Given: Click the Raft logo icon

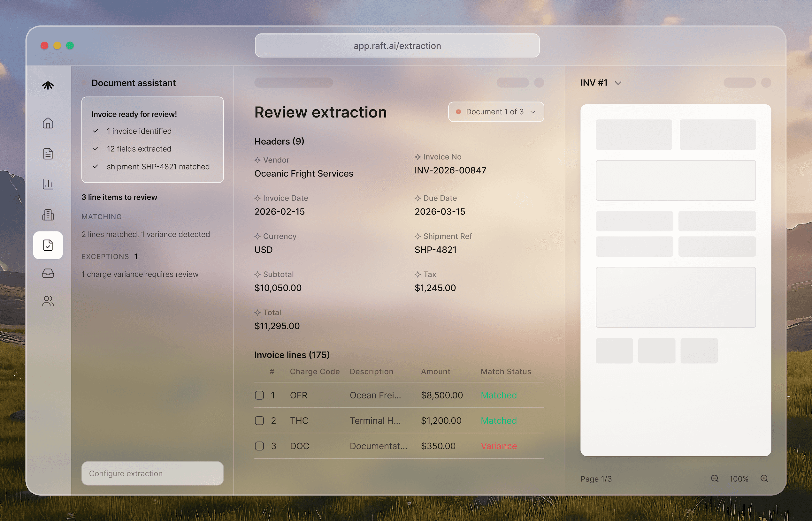Looking at the screenshot, I should pos(48,85).
